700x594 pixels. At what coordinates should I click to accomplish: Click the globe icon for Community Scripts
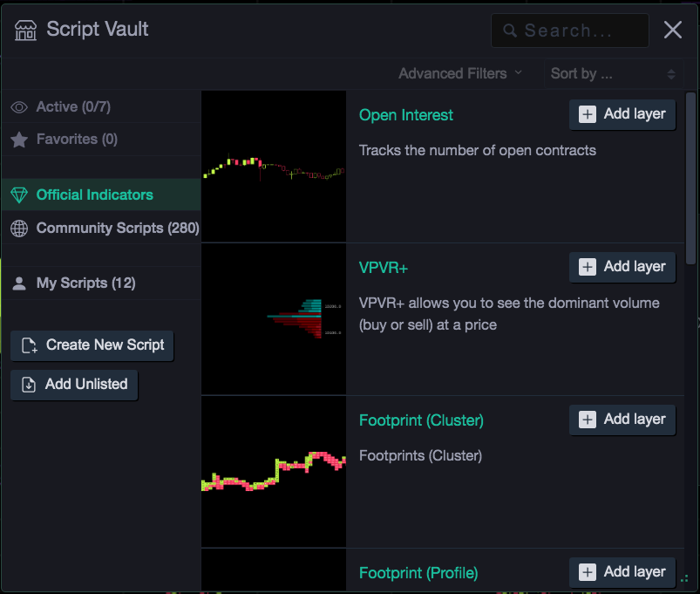point(19,229)
